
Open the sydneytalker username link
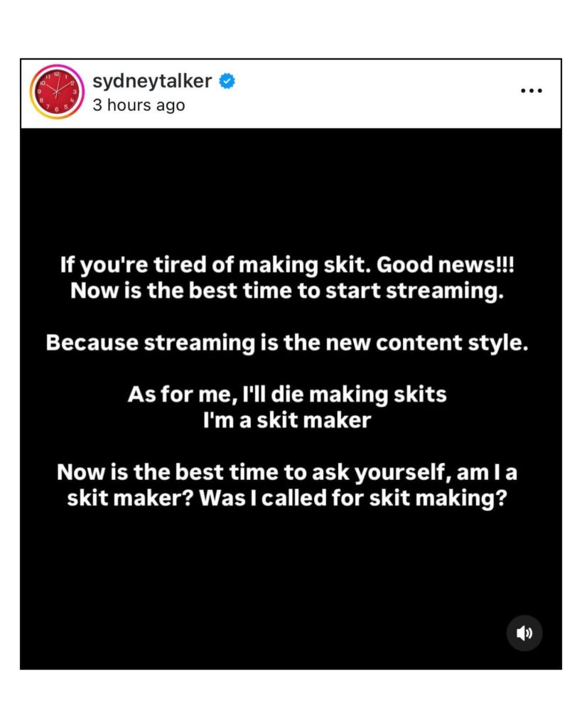[x=152, y=81]
